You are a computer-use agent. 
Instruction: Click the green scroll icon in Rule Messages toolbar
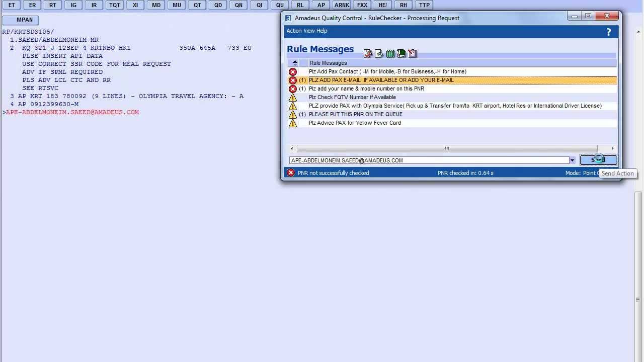[x=401, y=53]
